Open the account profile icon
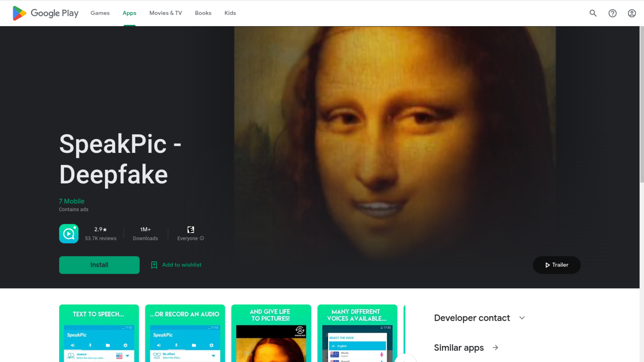This screenshot has width=644, height=362. [632, 13]
